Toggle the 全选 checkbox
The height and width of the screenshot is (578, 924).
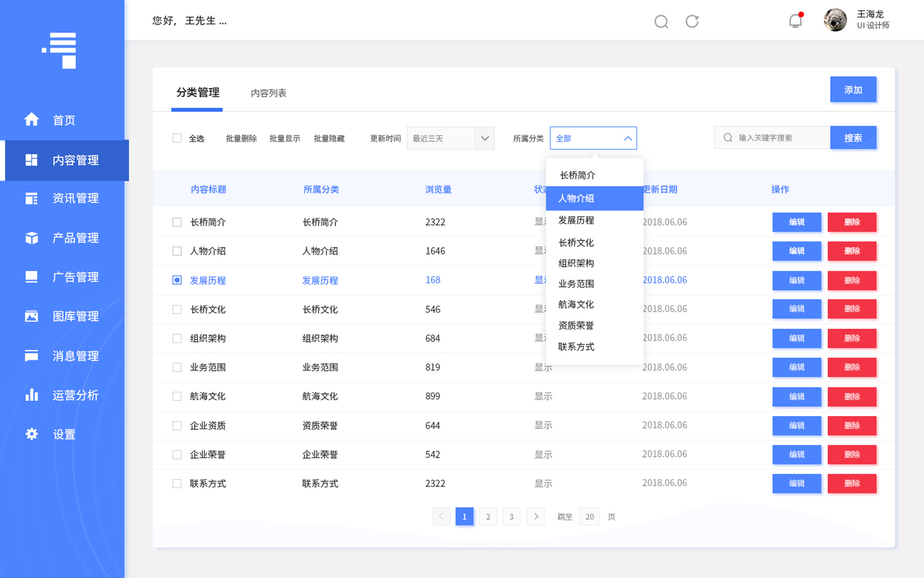[x=177, y=138]
